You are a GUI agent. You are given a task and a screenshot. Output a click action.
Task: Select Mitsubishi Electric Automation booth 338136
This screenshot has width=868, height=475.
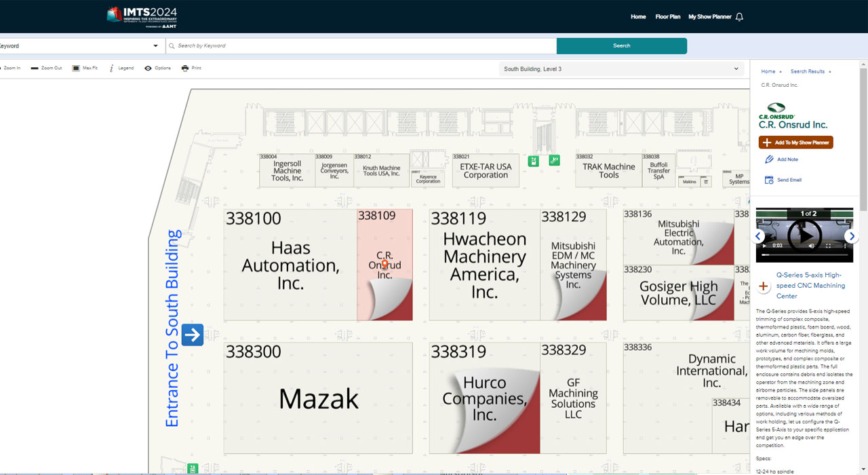click(678, 237)
